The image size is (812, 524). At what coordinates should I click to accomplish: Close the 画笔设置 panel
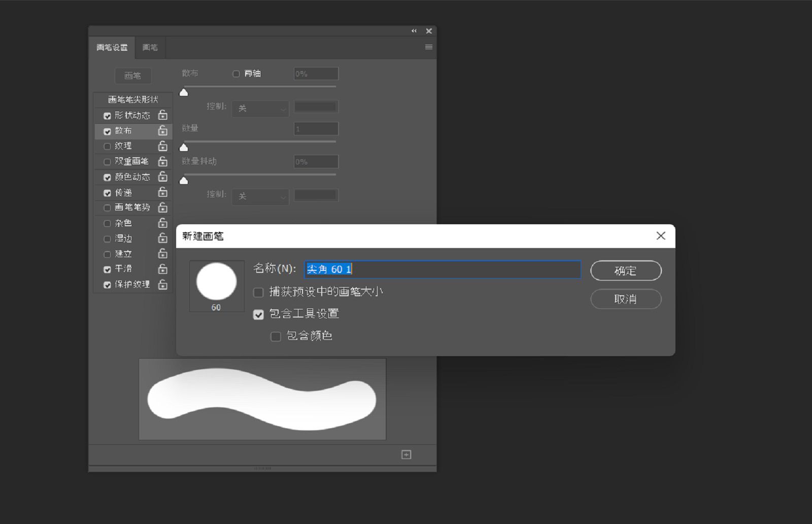point(429,31)
